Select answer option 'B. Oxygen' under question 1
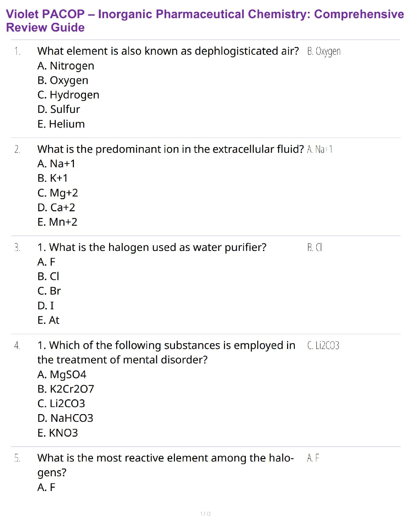 63,80
